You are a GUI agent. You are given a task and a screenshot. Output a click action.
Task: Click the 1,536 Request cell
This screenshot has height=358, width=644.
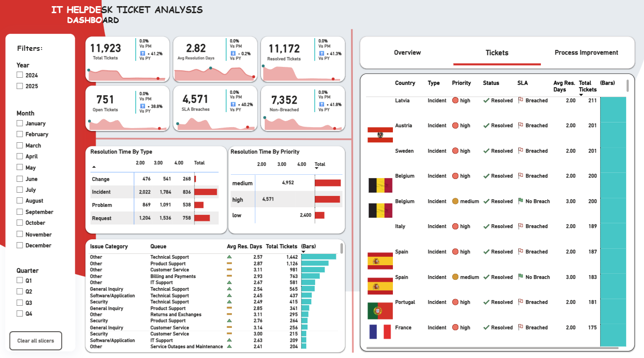165,218
